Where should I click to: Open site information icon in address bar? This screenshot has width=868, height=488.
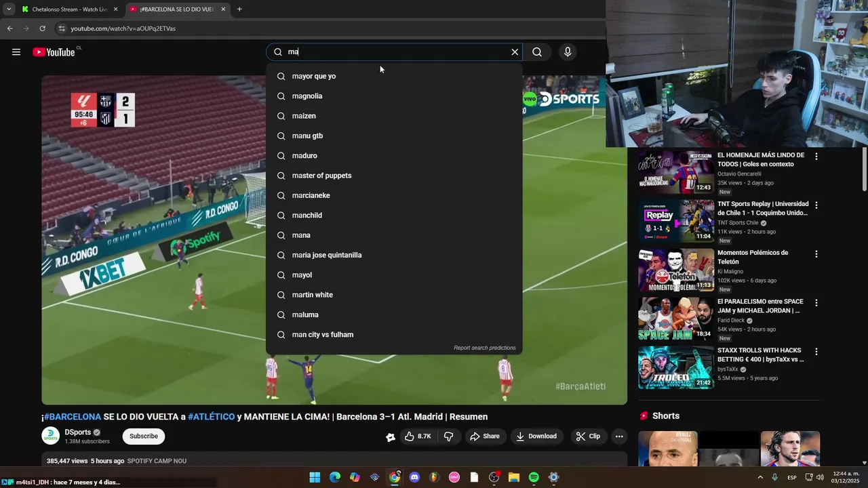coord(62,28)
